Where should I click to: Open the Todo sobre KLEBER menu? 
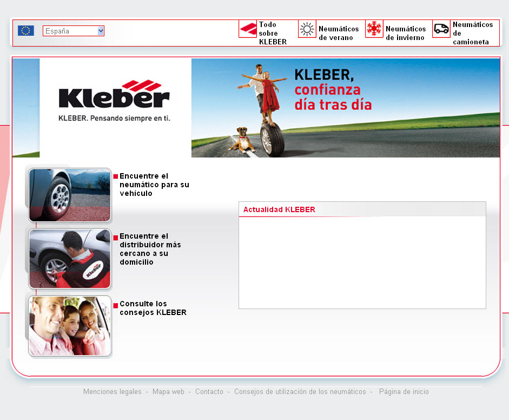273,33
